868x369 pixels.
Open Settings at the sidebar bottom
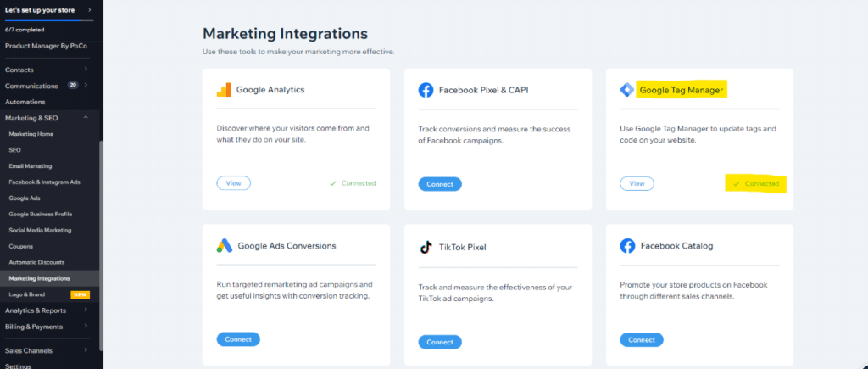[19, 366]
